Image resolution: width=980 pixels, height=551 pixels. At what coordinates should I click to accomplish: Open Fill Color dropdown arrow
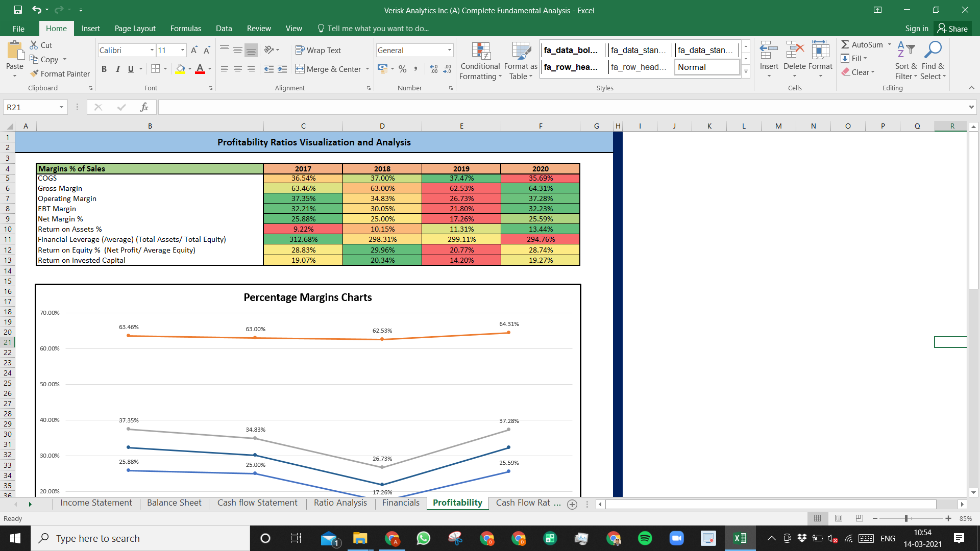point(190,69)
